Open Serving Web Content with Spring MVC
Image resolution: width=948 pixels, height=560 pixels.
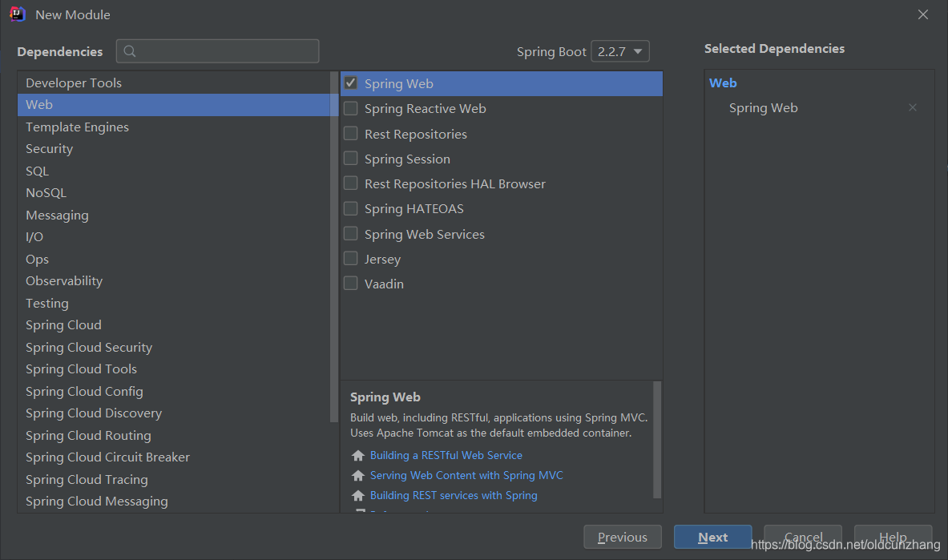coord(466,475)
